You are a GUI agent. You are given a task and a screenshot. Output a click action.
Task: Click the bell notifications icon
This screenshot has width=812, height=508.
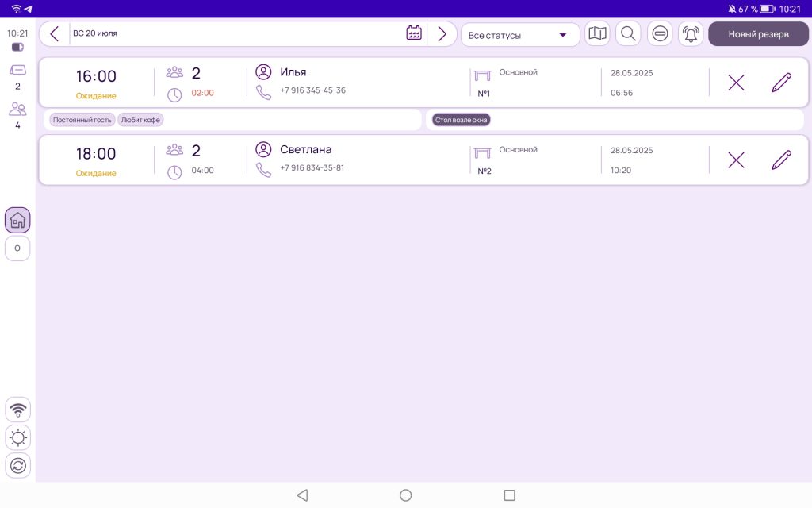point(691,34)
